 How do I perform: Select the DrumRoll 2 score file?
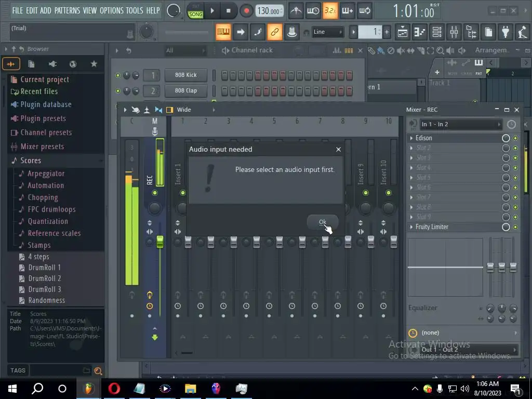pos(45,278)
